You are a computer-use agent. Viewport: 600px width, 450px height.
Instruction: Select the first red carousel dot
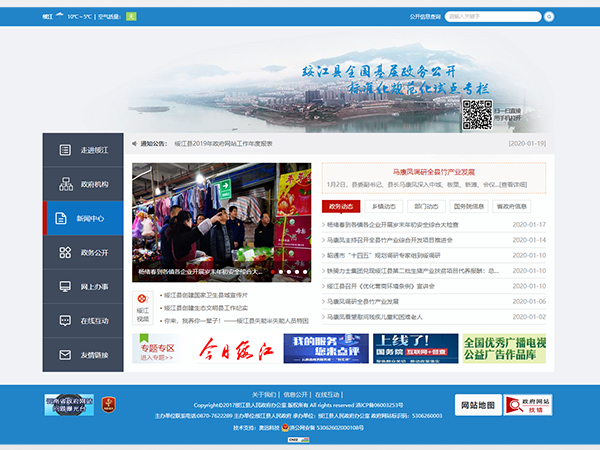click(x=273, y=272)
